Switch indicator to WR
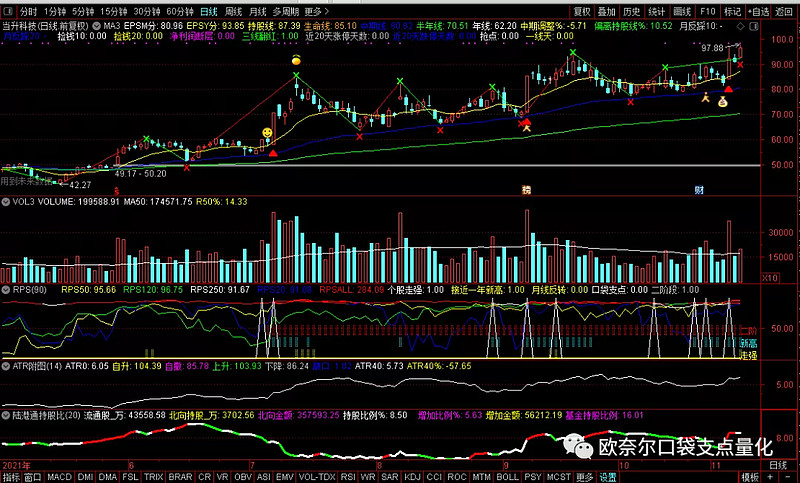 pyautogui.click(x=368, y=477)
